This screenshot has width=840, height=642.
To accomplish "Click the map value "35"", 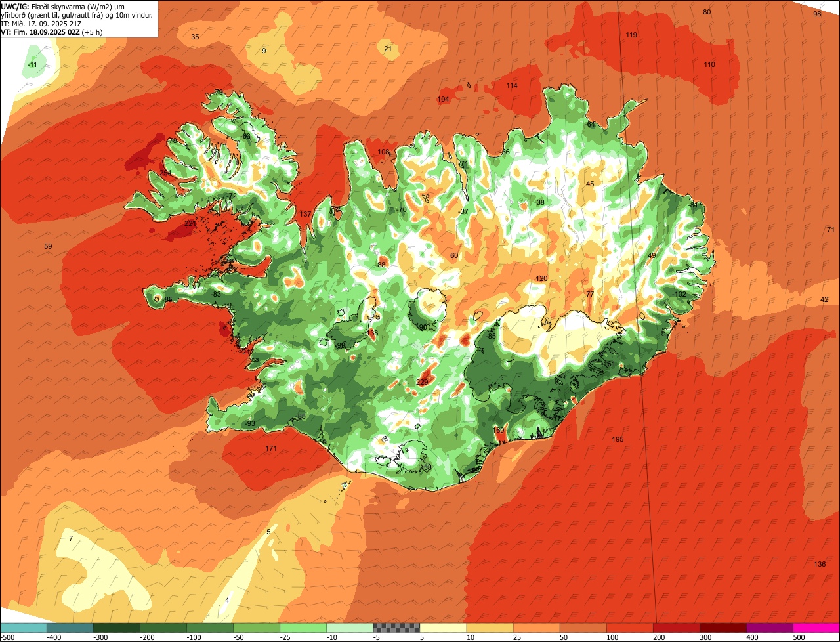I will pyautogui.click(x=195, y=37).
